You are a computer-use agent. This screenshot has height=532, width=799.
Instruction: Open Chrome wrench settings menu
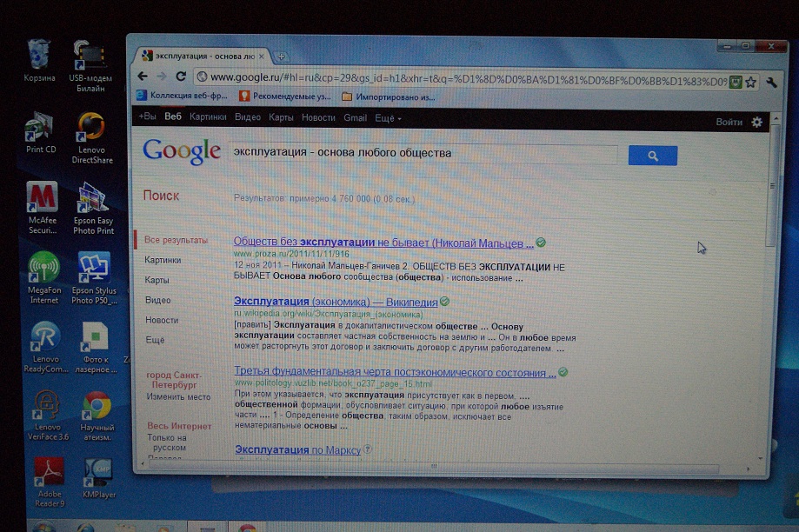click(771, 83)
